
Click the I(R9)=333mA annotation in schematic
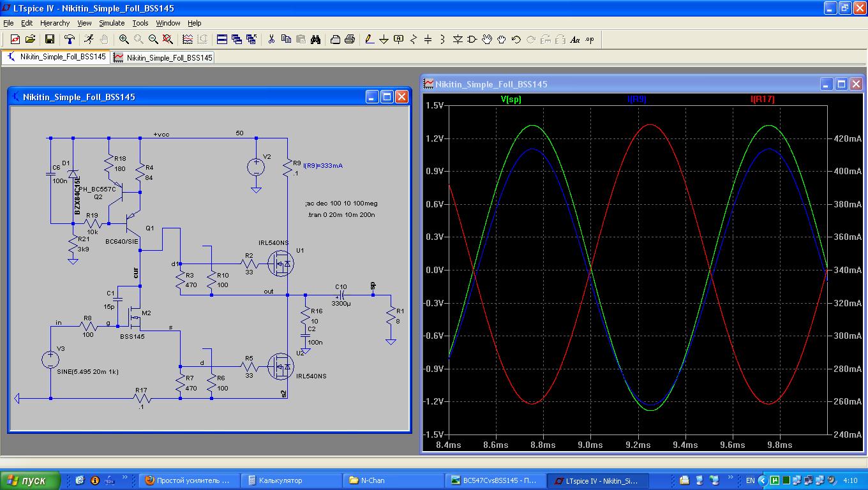coord(322,166)
